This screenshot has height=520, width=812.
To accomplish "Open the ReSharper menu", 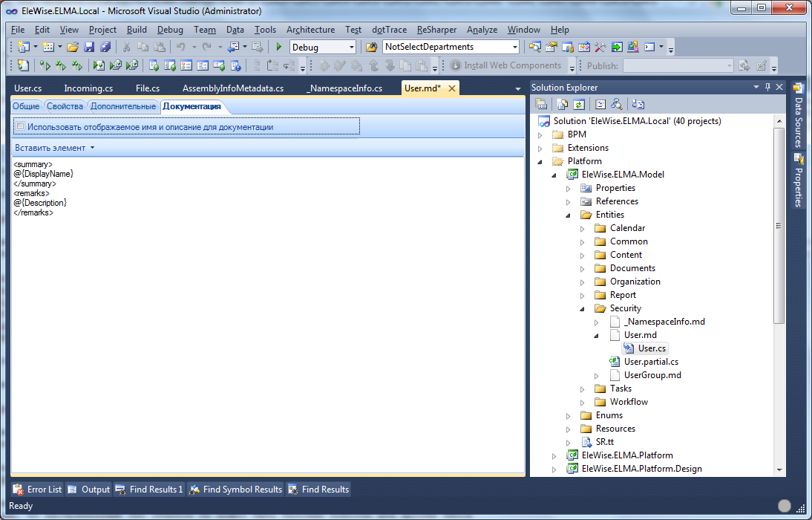I will 437,30.
